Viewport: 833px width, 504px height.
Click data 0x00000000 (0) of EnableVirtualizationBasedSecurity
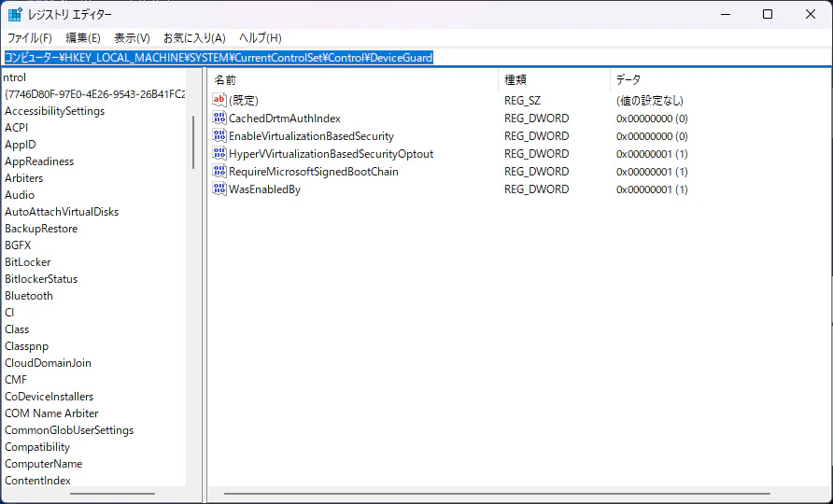click(x=652, y=136)
